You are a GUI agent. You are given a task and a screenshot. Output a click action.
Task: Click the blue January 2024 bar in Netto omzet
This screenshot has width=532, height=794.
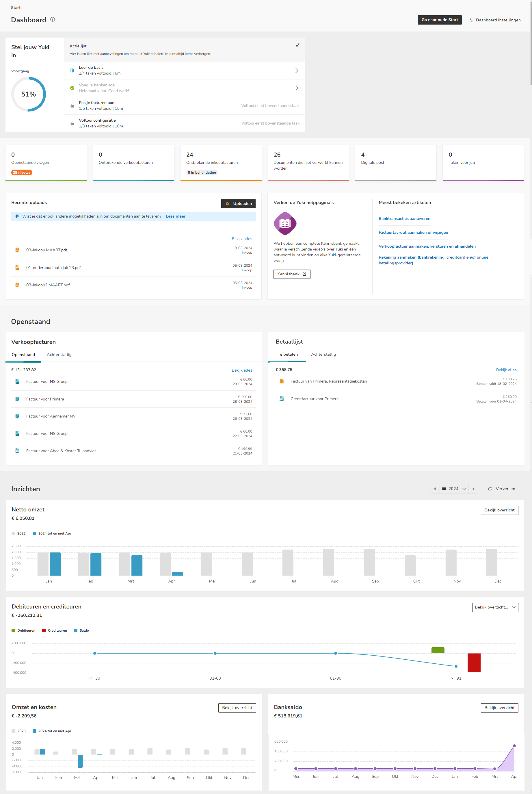[x=55, y=564]
